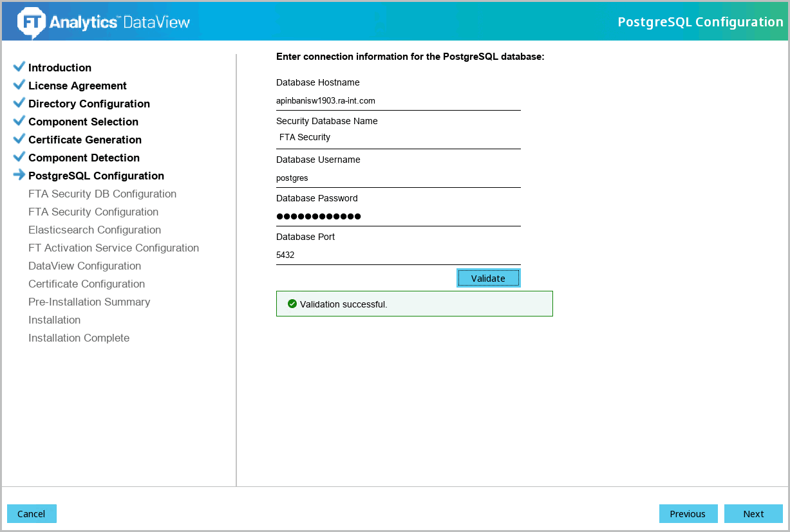Click the checkmark beside Component Detection

(19, 157)
